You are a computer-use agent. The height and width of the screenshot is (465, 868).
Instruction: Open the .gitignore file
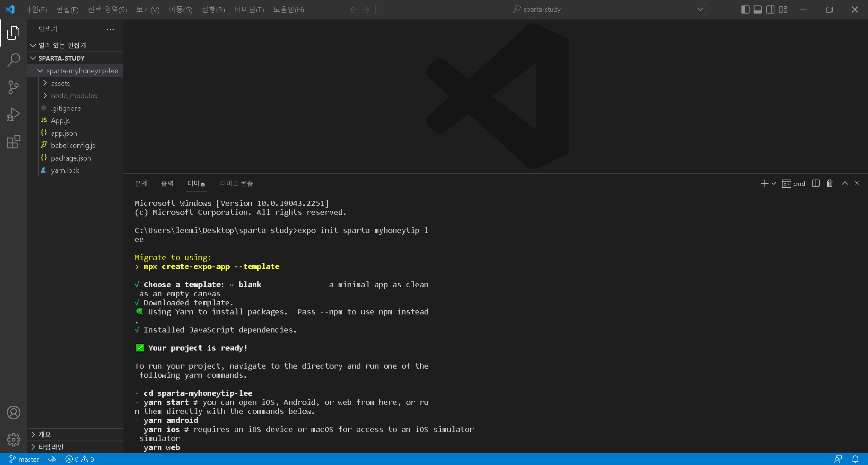coord(75,109)
